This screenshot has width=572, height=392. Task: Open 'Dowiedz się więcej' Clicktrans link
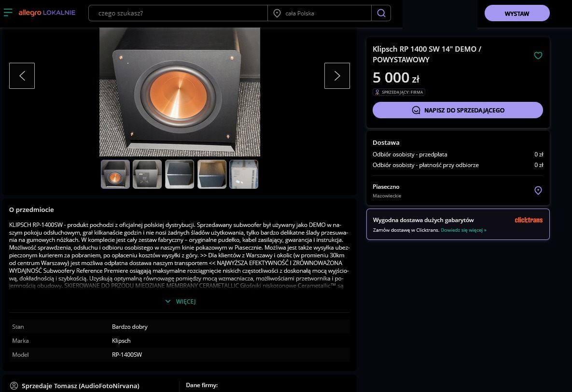[463, 230]
